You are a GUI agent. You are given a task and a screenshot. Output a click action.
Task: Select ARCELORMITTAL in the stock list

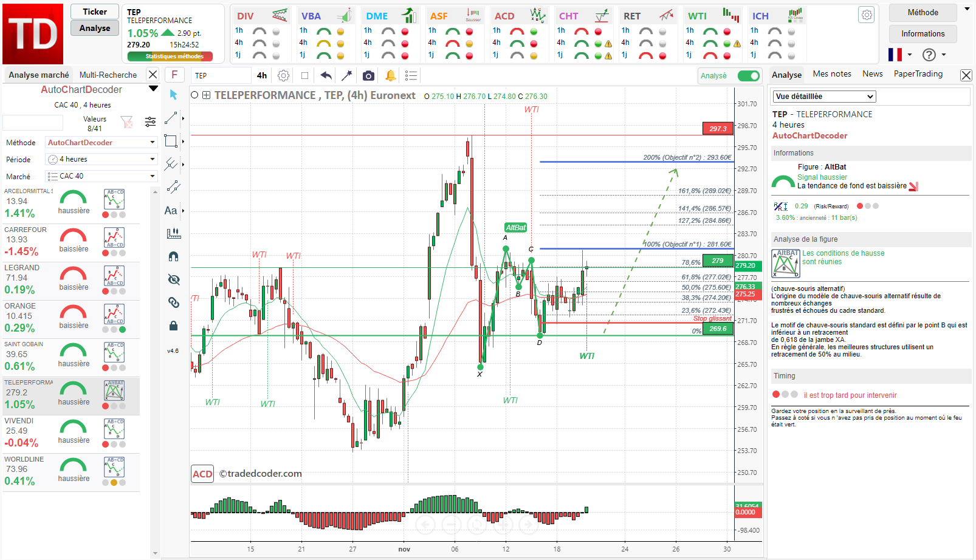pyautogui.click(x=71, y=205)
